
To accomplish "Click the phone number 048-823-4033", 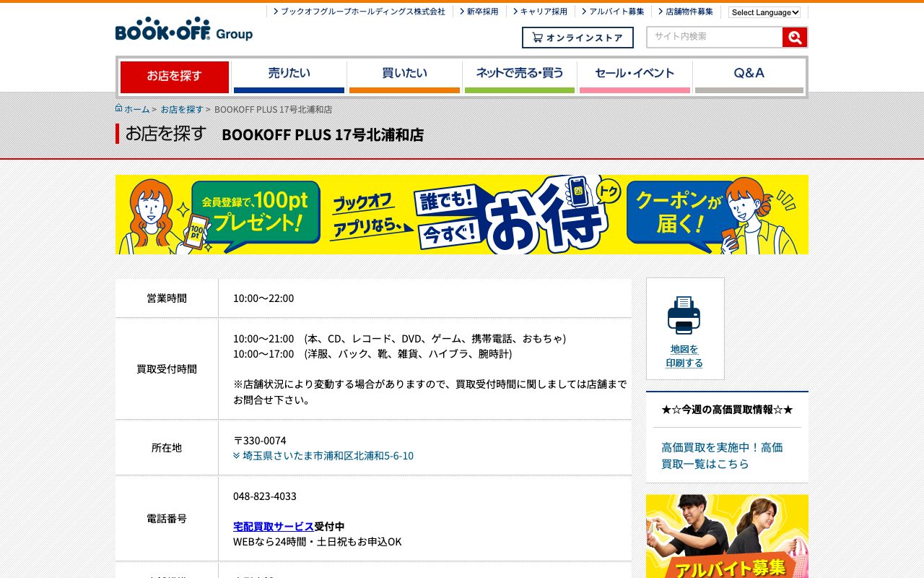I will 265,496.
